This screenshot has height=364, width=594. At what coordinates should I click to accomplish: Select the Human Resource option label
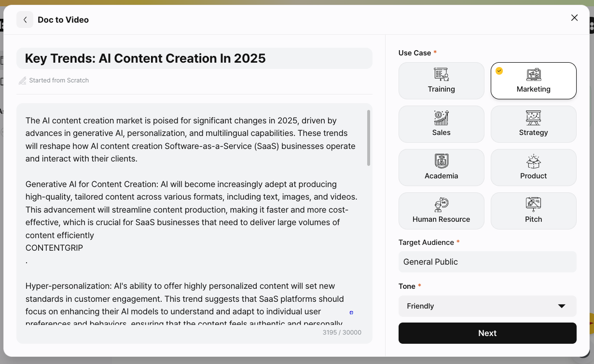pyautogui.click(x=441, y=219)
